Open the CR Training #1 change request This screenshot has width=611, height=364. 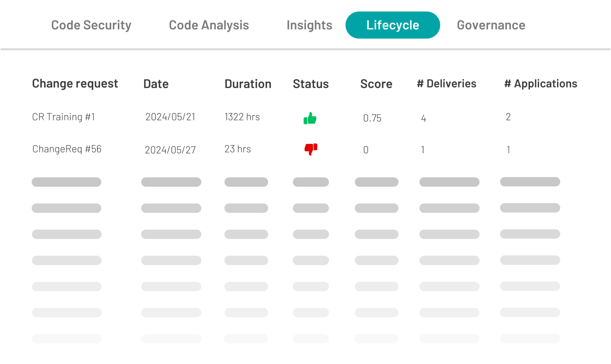coord(63,117)
